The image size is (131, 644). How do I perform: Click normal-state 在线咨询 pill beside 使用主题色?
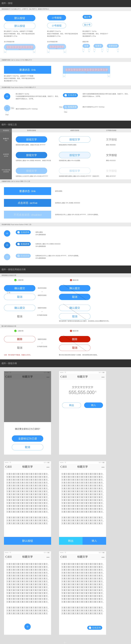click(x=23, y=232)
